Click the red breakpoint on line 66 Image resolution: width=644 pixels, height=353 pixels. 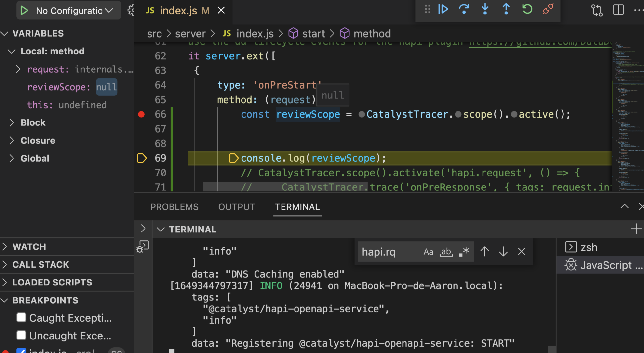(x=141, y=114)
